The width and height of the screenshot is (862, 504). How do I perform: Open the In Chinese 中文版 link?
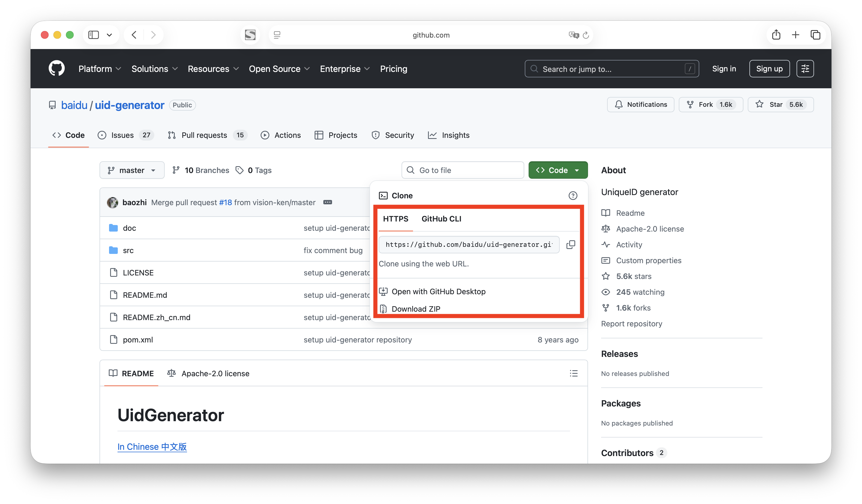pyautogui.click(x=152, y=447)
